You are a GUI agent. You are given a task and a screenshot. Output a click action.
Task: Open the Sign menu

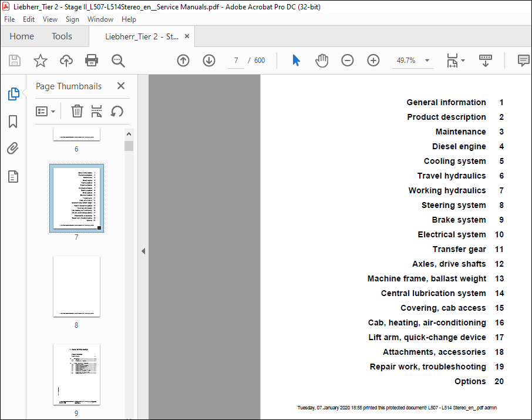point(72,19)
